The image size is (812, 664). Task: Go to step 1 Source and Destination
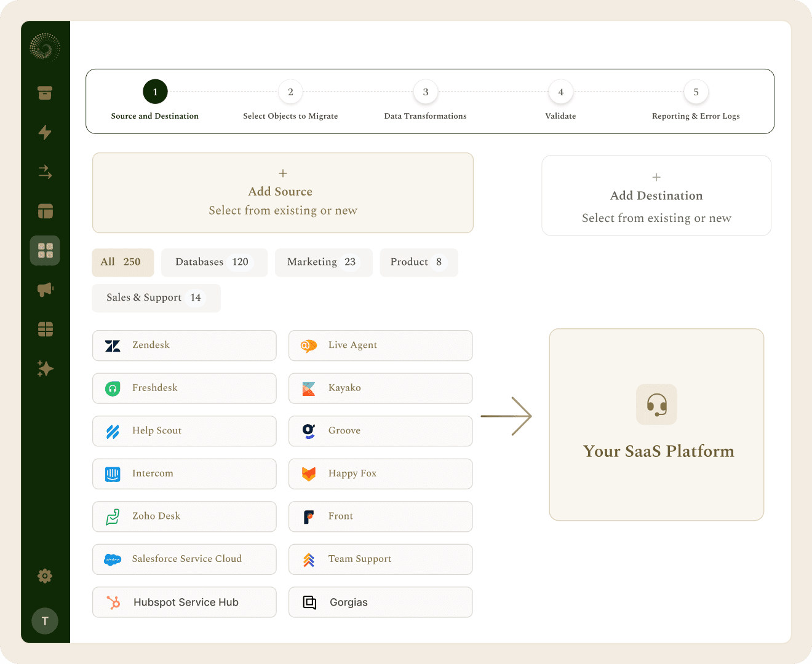pos(155,100)
